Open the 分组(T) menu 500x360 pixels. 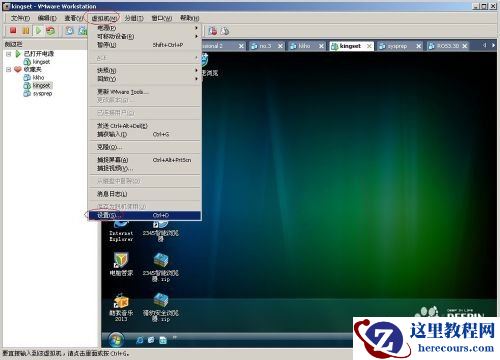click(134, 18)
